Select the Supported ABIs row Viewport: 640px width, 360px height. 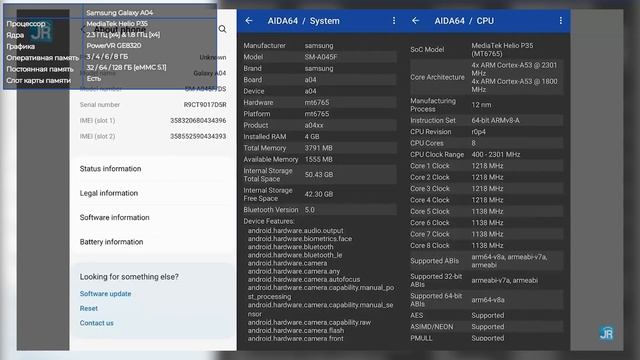(x=487, y=261)
